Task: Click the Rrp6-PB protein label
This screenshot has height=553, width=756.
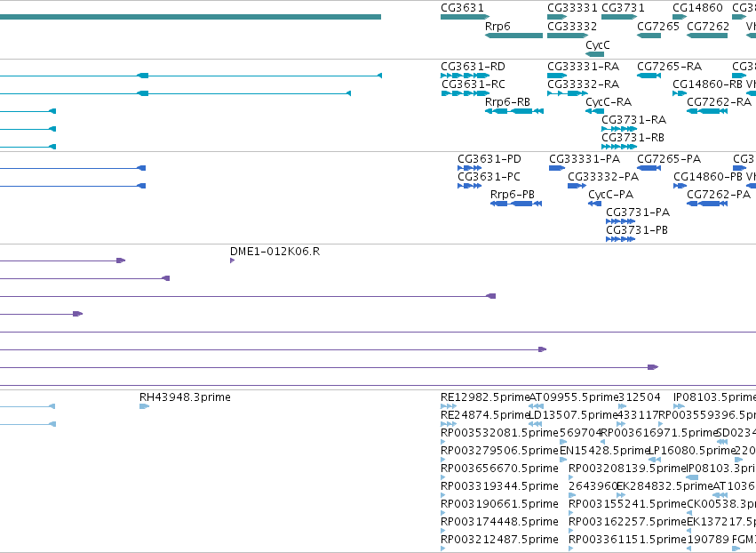Action: click(x=512, y=195)
